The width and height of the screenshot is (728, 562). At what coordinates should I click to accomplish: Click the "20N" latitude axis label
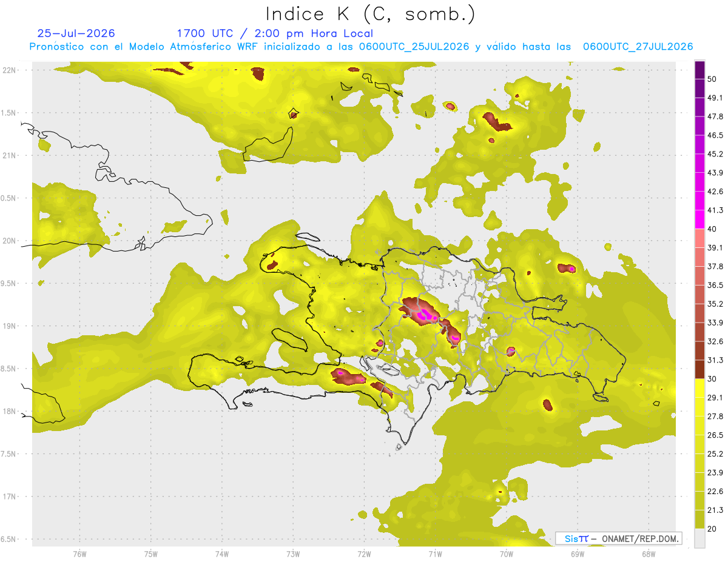click(x=9, y=241)
